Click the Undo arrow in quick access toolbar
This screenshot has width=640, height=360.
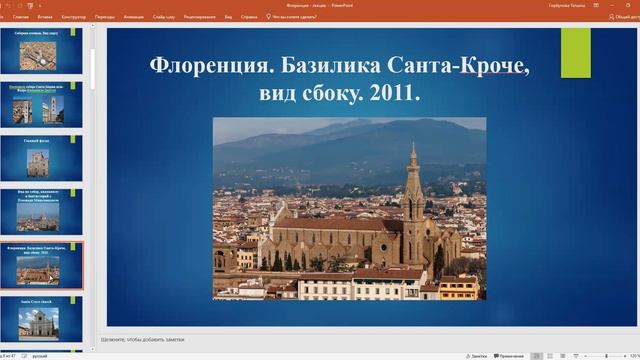click(x=8, y=6)
